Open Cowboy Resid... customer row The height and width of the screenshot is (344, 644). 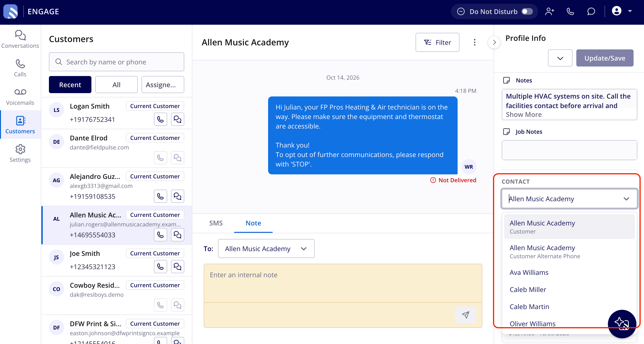tap(117, 296)
